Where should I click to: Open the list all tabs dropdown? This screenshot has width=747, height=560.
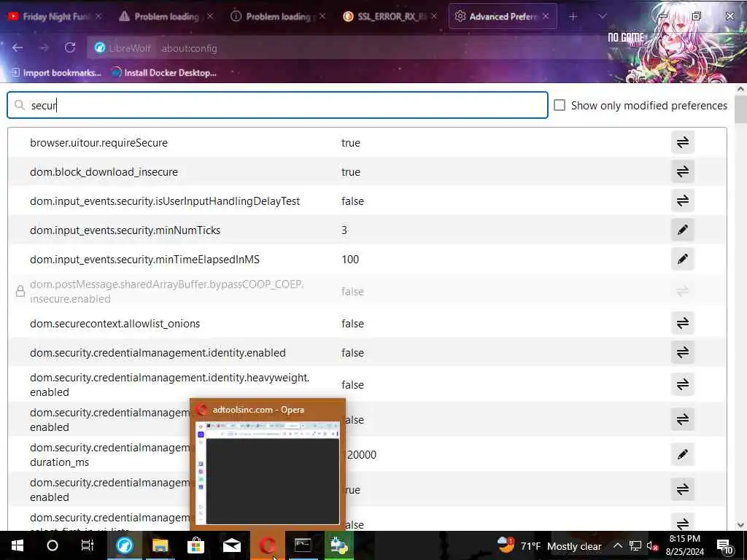[x=602, y=16]
